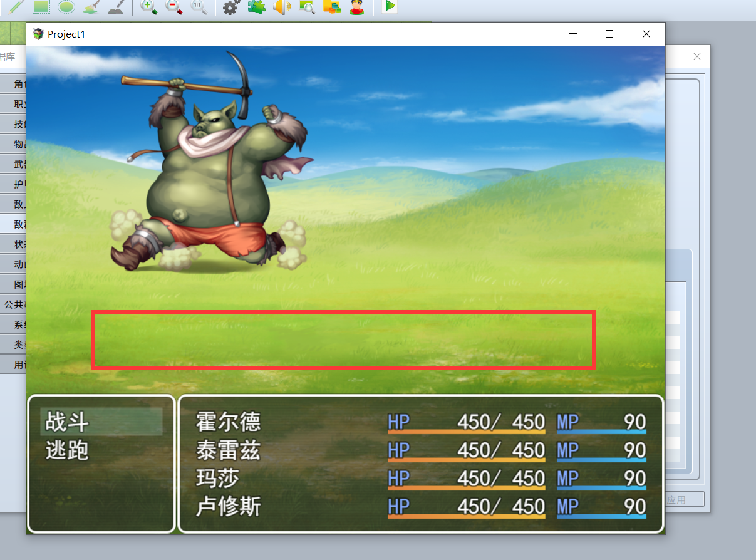
Task: Click the Project1 window title icon
Action: [x=38, y=34]
